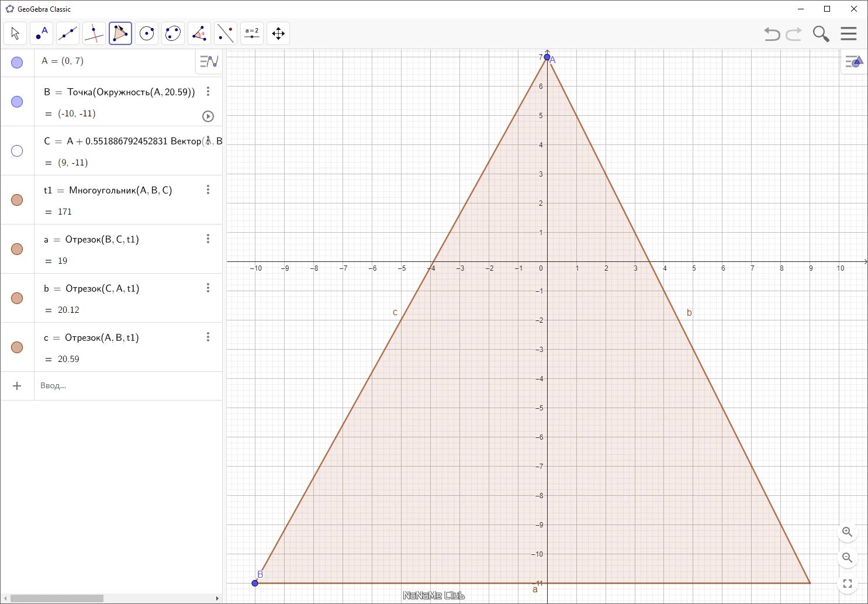Image resolution: width=868 pixels, height=604 pixels.
Task: Toggle visibility of segment a
Action: 17,249
